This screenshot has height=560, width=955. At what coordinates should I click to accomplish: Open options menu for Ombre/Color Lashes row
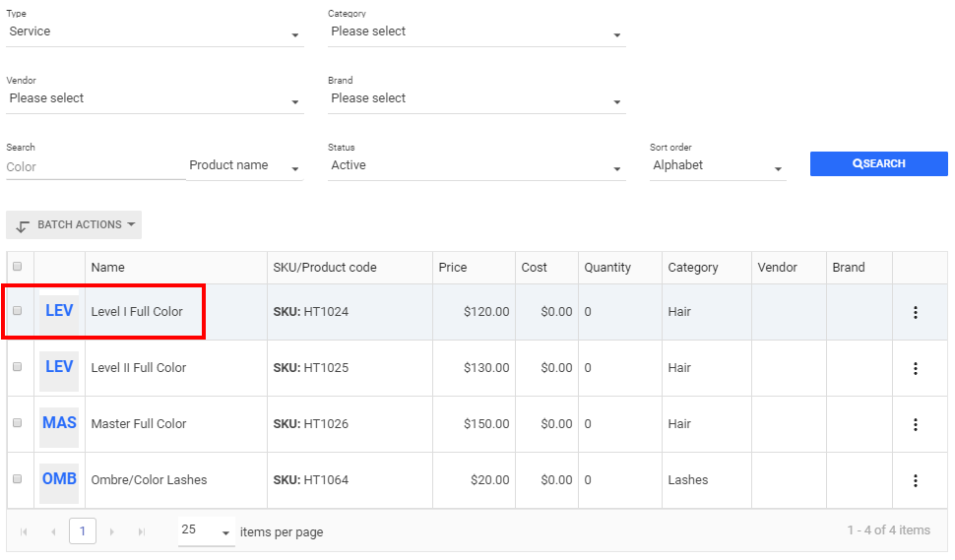(915, 480)
